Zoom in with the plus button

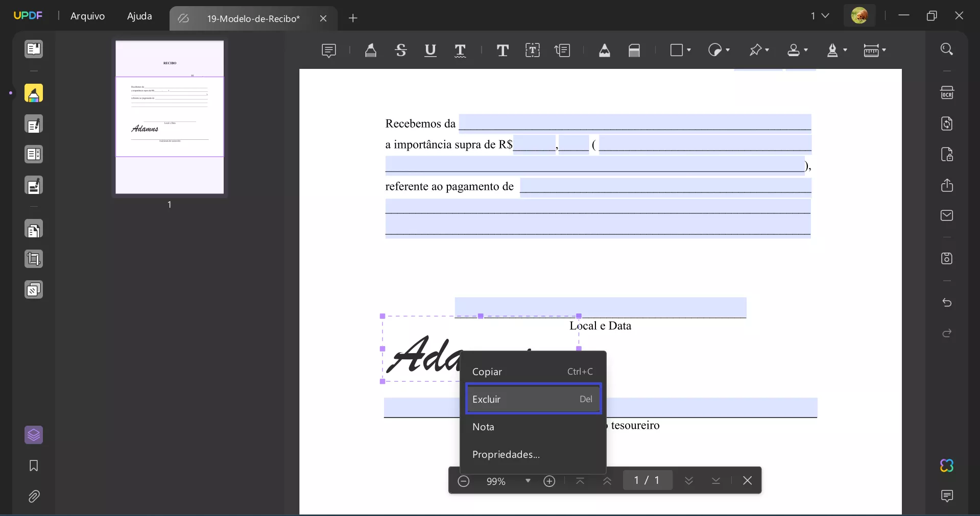point(549,481)
